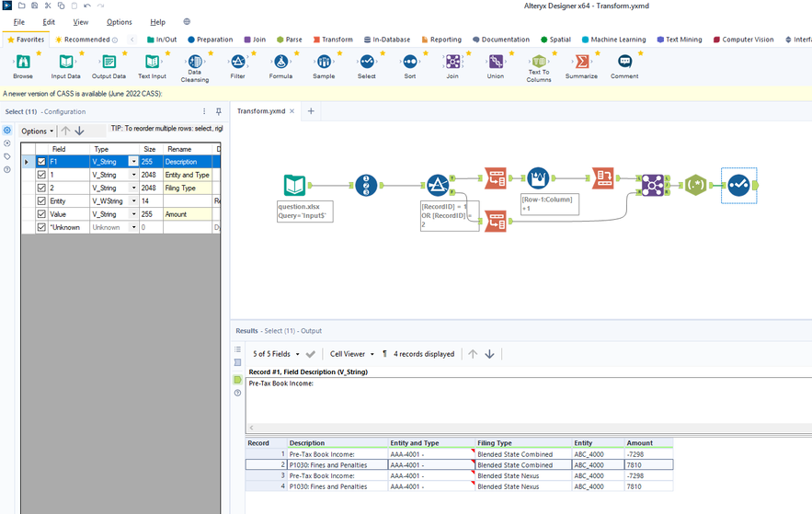Screen dimensions: 812x514
Task: Click the lower Transpose node on canvas
Action: click(496, 221)
